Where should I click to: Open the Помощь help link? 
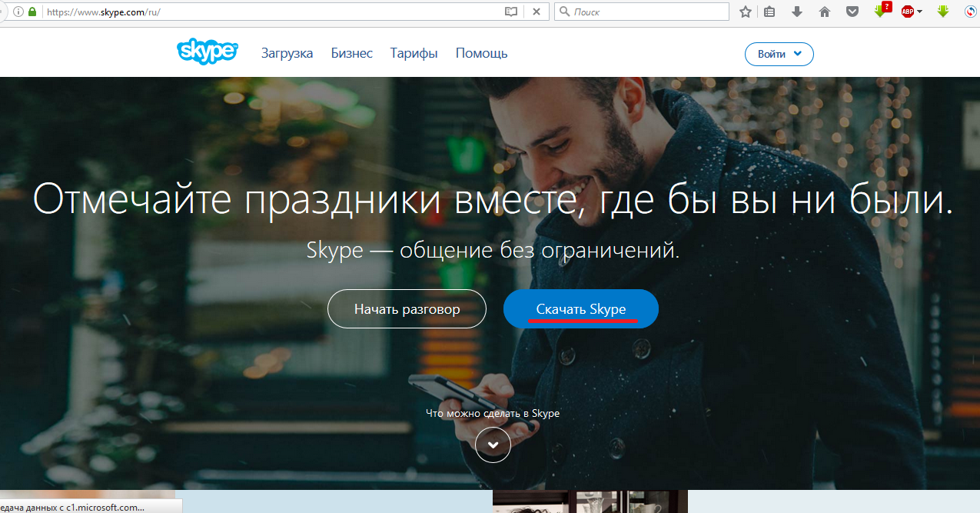pos(481,53)
